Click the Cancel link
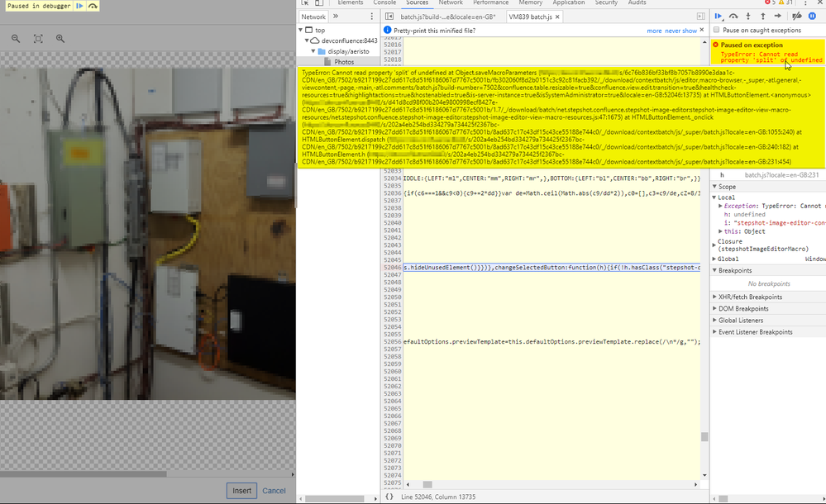Image resolution: width=826 pixels, height=504 pixels. click(x=274, y=490)
